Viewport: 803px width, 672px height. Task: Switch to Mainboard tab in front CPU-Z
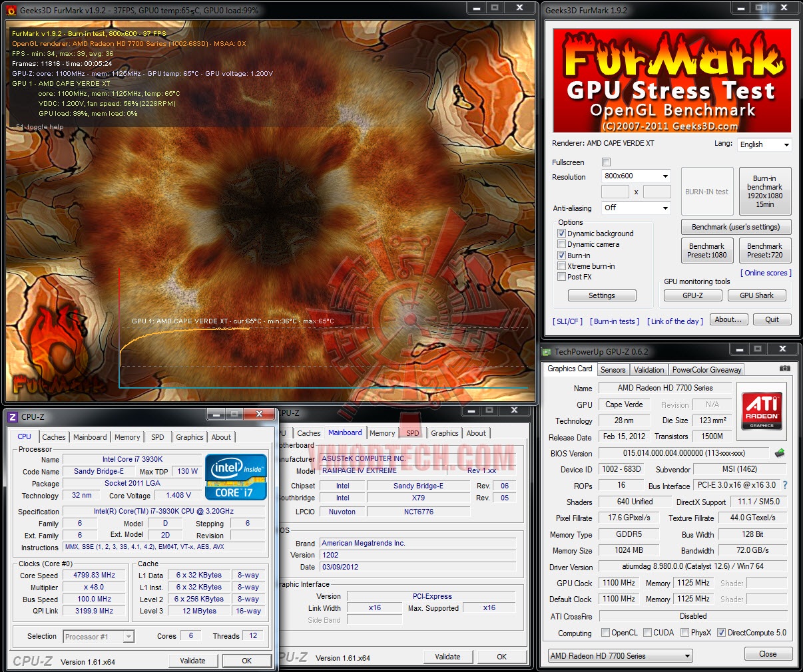click(x=90, y=437)
